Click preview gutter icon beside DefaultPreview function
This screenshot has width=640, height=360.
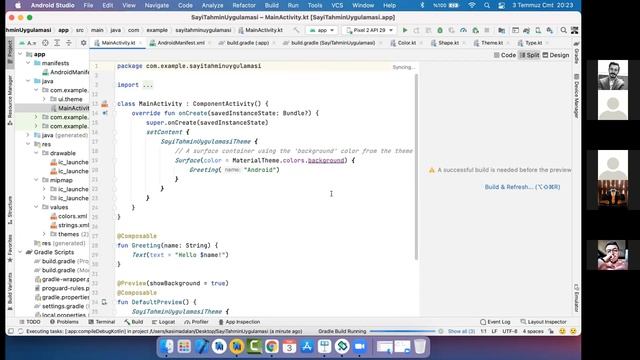click(x=104, y=302)
